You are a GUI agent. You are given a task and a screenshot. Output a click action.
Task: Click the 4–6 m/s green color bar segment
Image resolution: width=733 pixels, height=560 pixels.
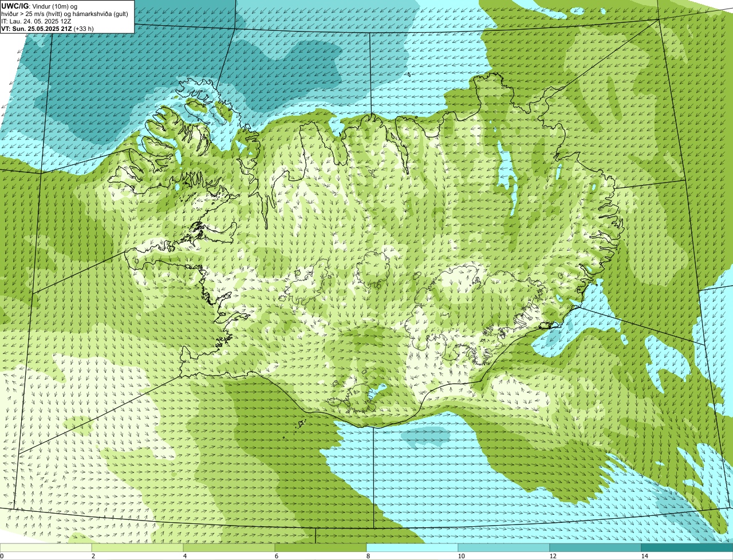229,547
